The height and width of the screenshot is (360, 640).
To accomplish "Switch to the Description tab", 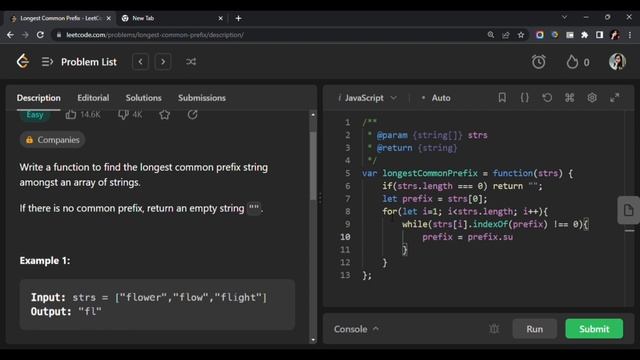I will point(38,98).
